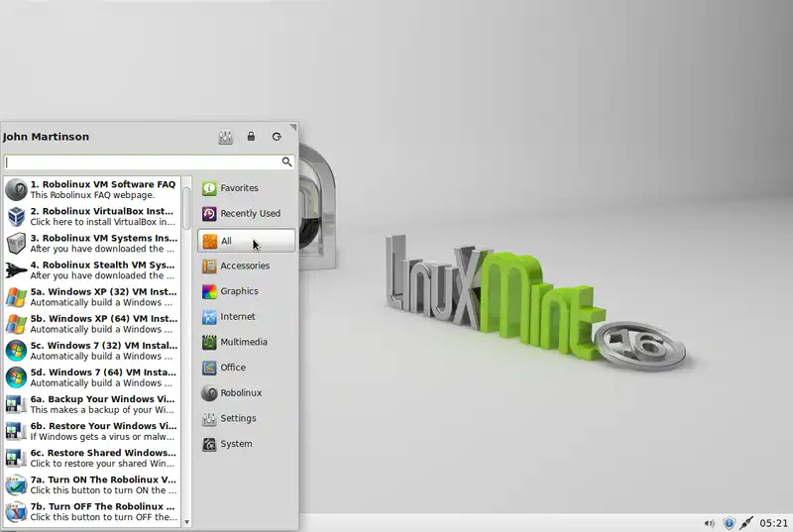Click the 6a. Backup Your Windows Vi... icon
This screenshot has width=793, height=532.
(16, 404)
